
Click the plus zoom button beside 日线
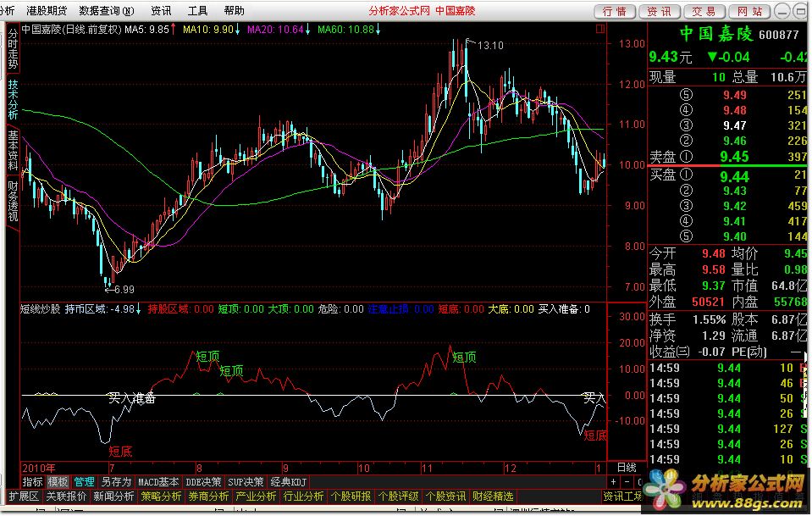tap(614, 482)
